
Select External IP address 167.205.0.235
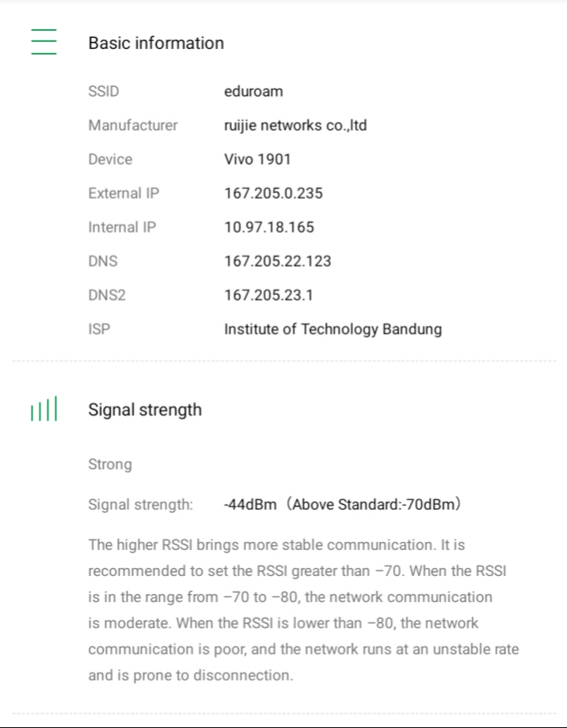pos(273,193)
